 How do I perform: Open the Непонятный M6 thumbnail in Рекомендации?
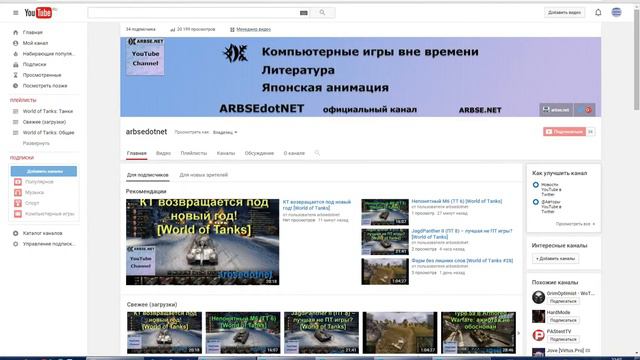click(x=385, y=212)
